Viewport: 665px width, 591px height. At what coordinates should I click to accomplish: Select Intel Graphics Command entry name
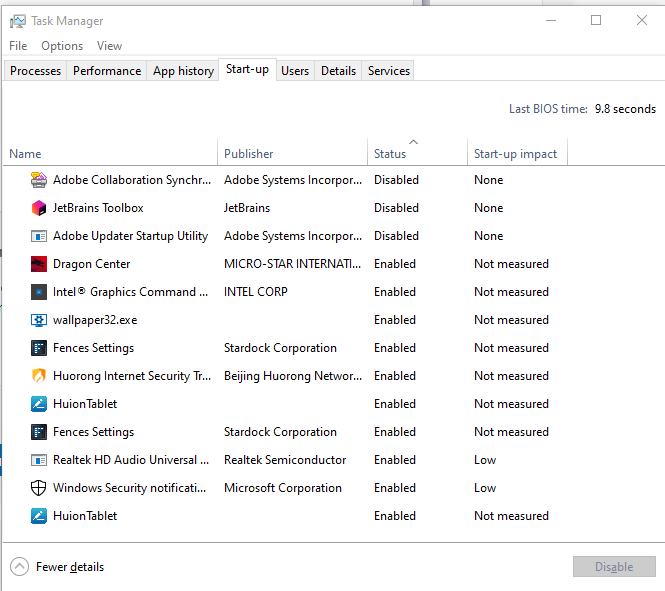130,292
